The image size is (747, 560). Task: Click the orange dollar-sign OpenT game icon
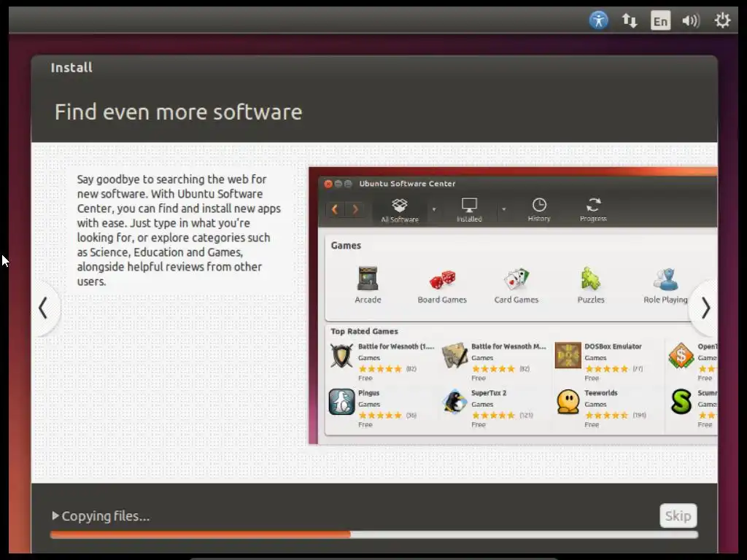(681, 356)
